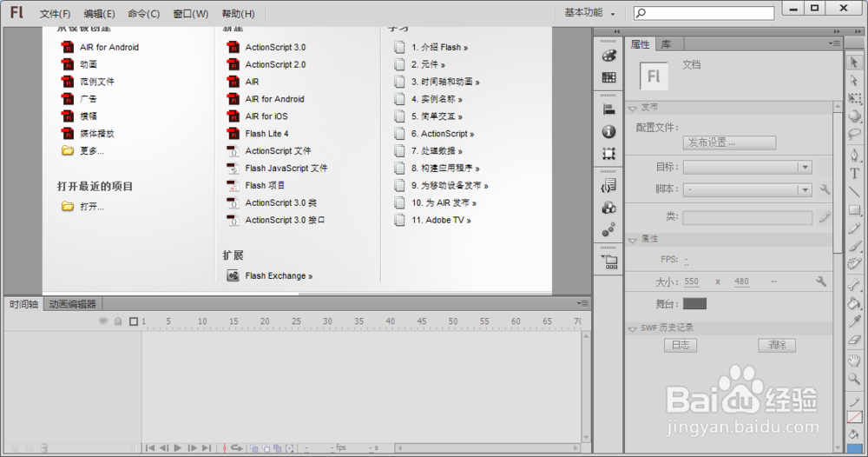Open the 目标 dropdown
The width and height of the screenshot is (868, 457).
[x=747, y=168]
